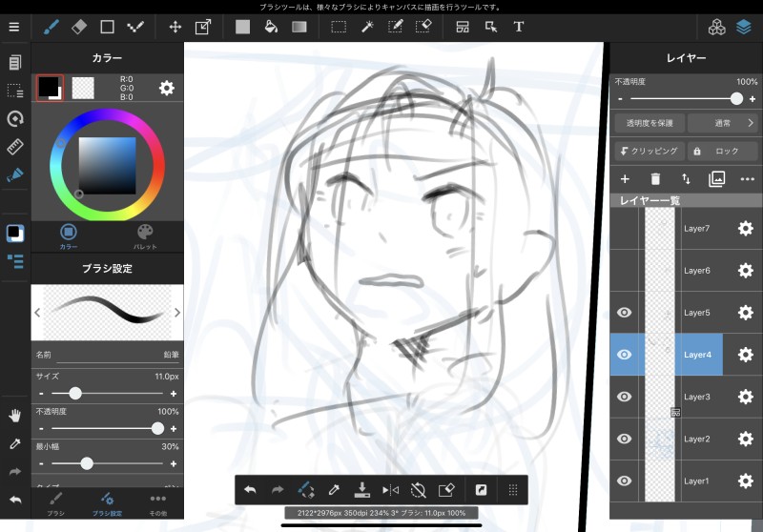
Task: Click layer order swap arrows button
Action: (686, 179)
